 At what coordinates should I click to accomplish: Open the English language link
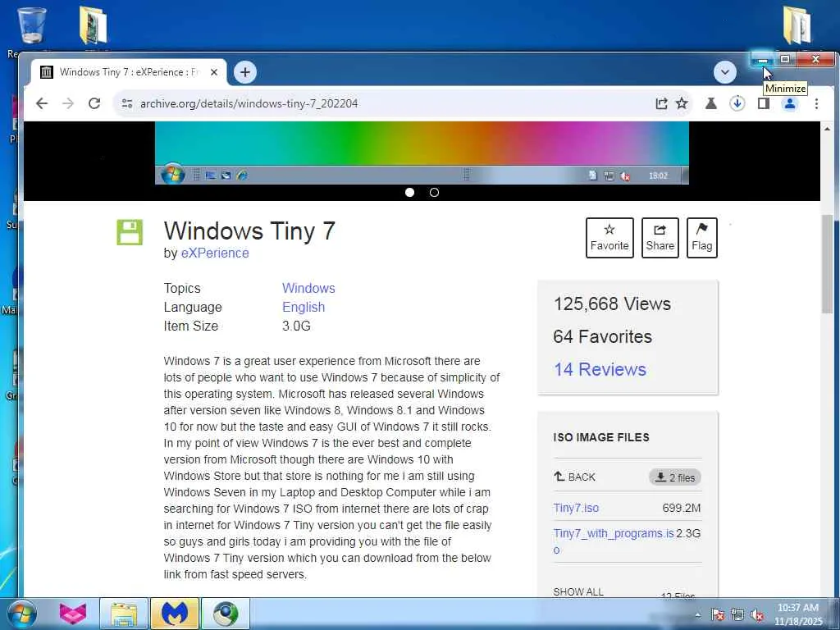[304, 307]
